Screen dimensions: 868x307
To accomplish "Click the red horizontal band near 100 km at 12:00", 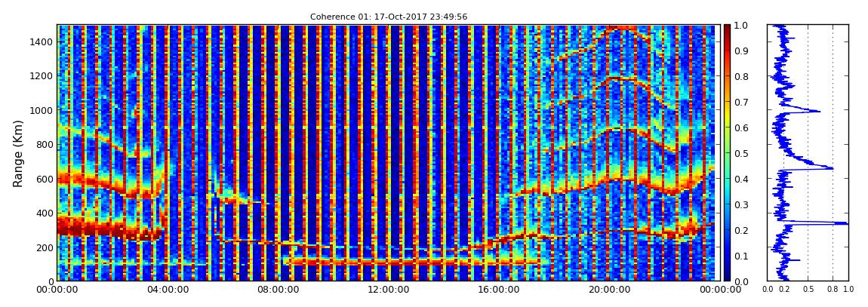I will pos(387,261).
